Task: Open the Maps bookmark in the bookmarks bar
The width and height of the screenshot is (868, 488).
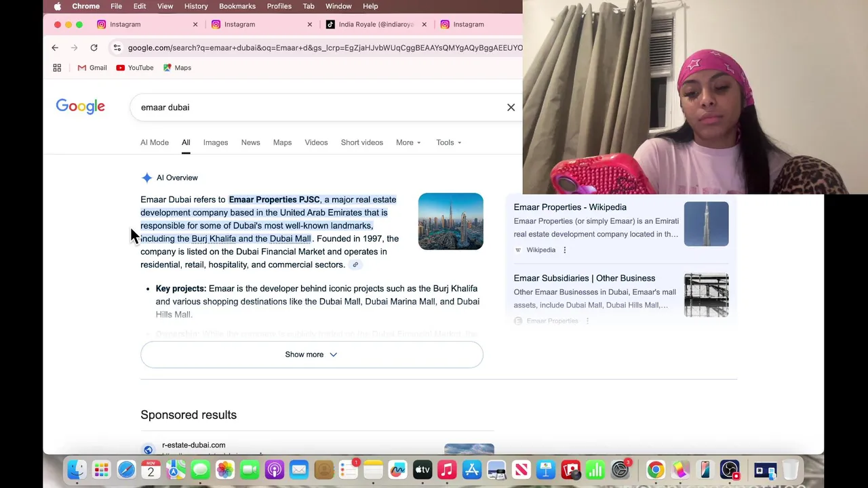Action: coord(177,68)
